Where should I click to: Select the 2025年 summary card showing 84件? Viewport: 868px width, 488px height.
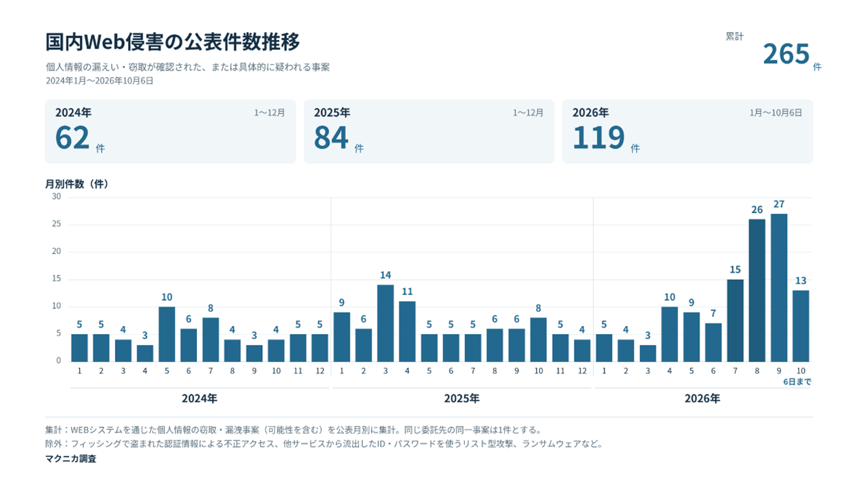429,131
